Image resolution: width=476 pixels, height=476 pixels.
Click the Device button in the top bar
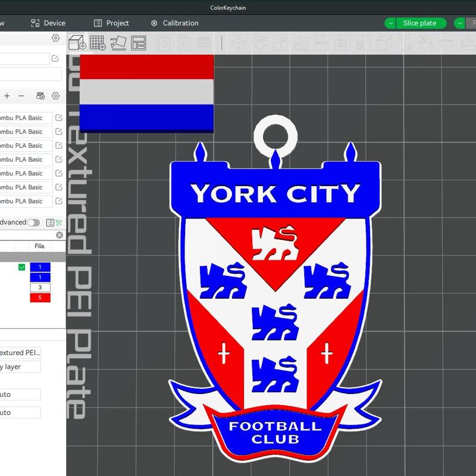(48, 23)
